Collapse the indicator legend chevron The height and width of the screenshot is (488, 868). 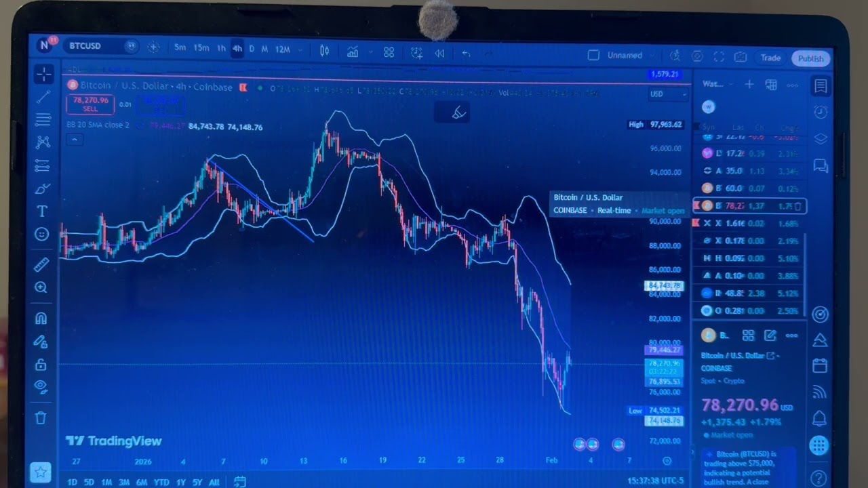coord(75,140)
